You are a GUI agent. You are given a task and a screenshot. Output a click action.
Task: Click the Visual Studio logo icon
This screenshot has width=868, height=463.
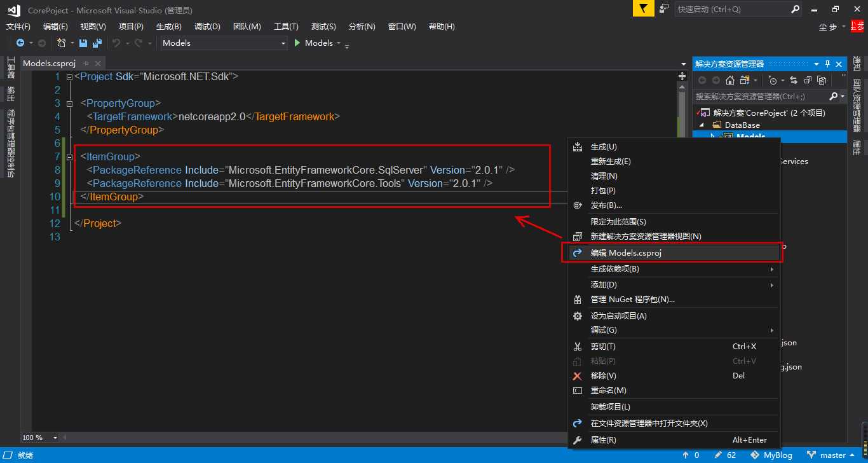pos(14,10)
